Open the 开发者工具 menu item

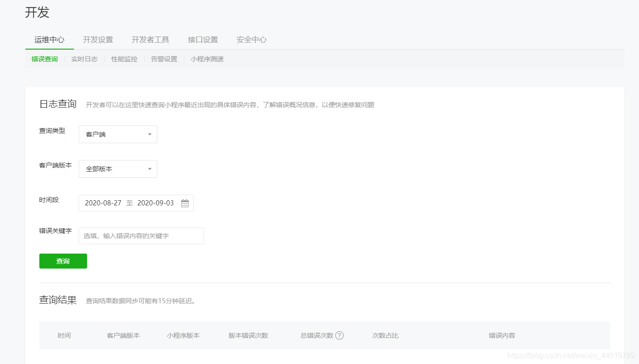[x=151, y=40]
